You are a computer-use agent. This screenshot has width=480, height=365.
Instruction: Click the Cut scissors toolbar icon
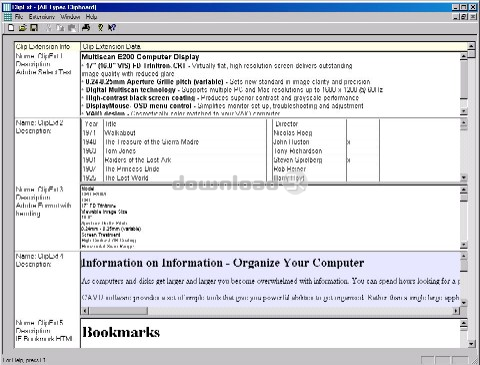pyautogui.click(x=49, y=28)
